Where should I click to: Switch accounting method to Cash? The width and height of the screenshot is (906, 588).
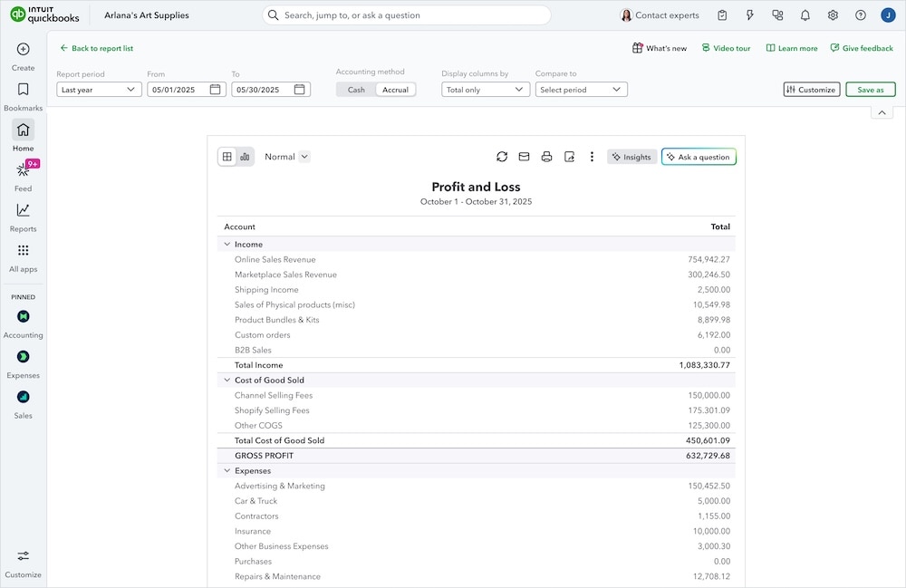(x=354, y=90)
